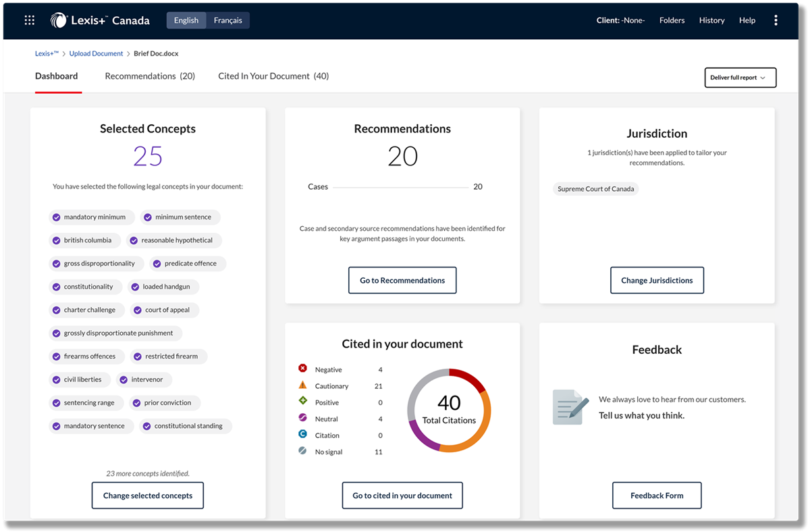Click the red Negative signal icon
810x532 pixels.
pos(302,369)
